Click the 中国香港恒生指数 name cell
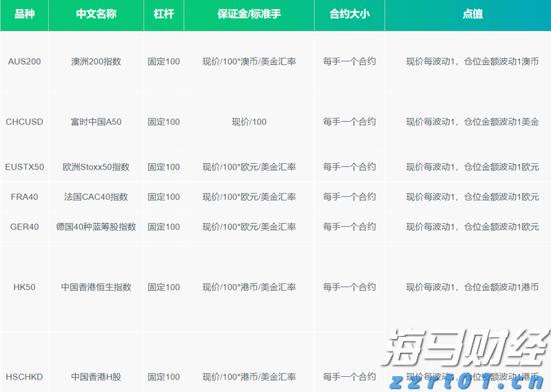Viewport: 551px width, 392px height. pos(96,287)
